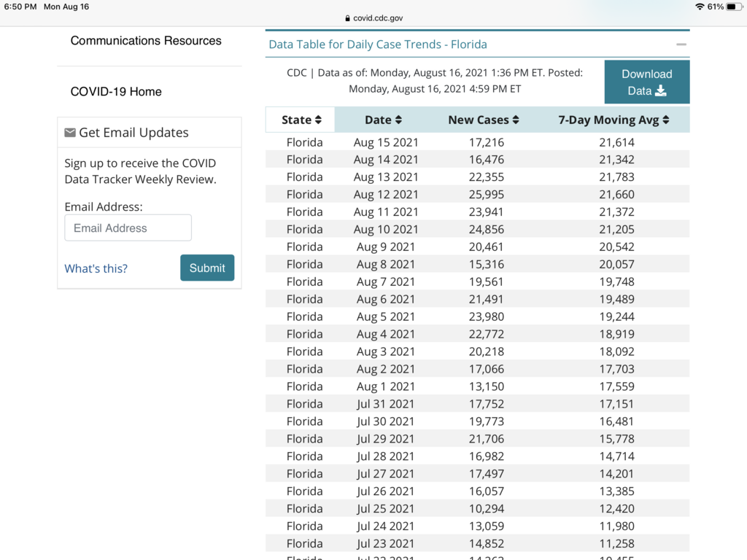Go to COVID-19 Home in sidebar
The height and width of the screenshot is (560, 747).
coord(116,92)
